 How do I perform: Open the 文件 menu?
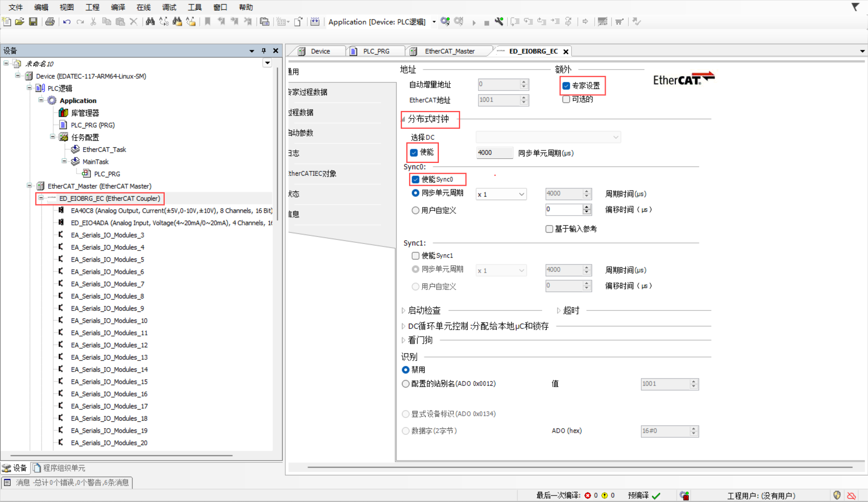tap(16, 7)
